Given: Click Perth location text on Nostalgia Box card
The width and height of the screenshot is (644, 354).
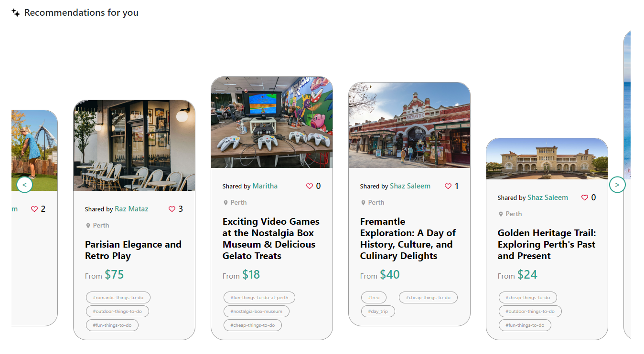Looking at the screenshot, I should [238, 203].
